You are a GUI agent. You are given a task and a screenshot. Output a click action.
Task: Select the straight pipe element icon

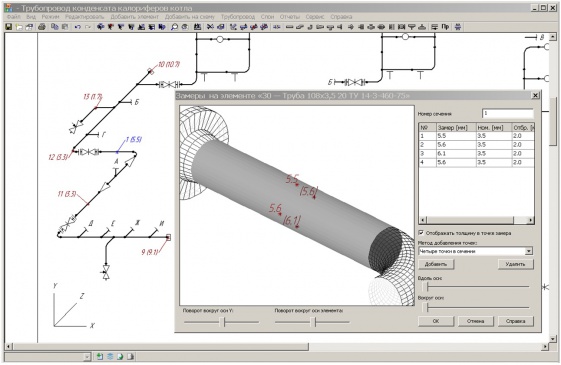[x=290, y=27]
